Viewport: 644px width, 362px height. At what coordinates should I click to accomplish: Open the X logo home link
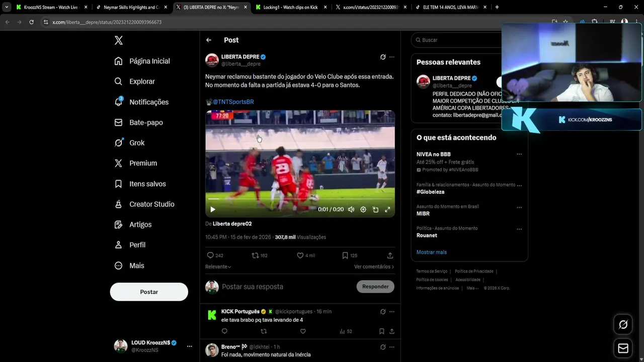click(119, 40)
